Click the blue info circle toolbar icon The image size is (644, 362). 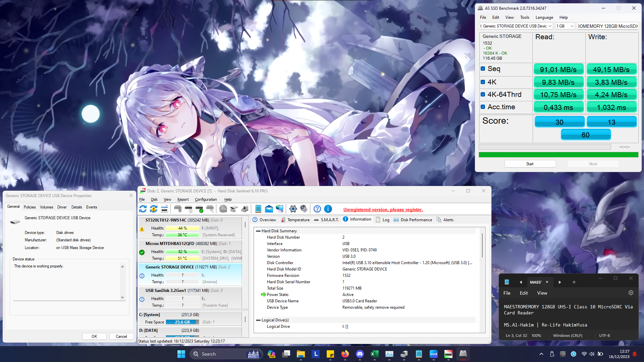328,209
